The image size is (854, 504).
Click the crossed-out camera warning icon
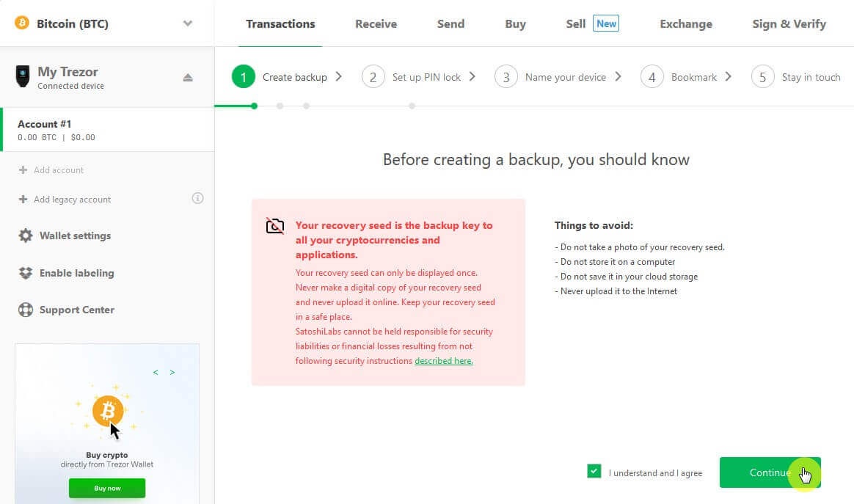click(275, 225)
